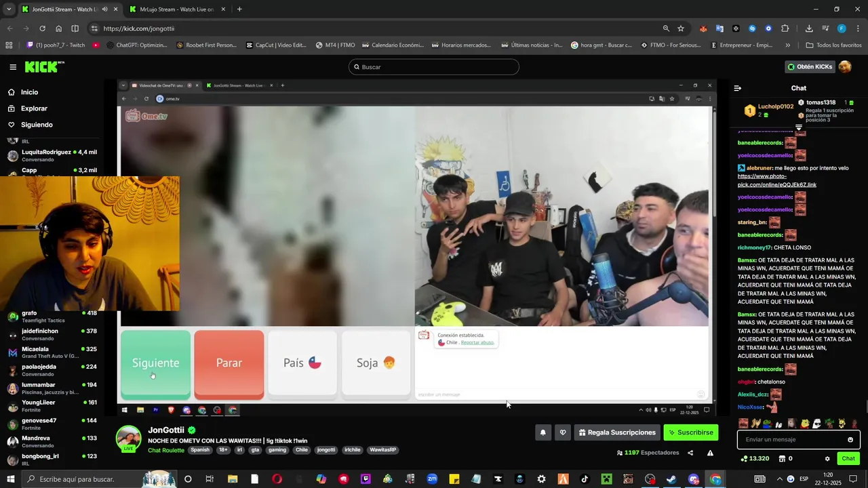Open CapCut Video Editor bookmark
This screenshot has width=868, height=488.
click(x=276, y=45)
